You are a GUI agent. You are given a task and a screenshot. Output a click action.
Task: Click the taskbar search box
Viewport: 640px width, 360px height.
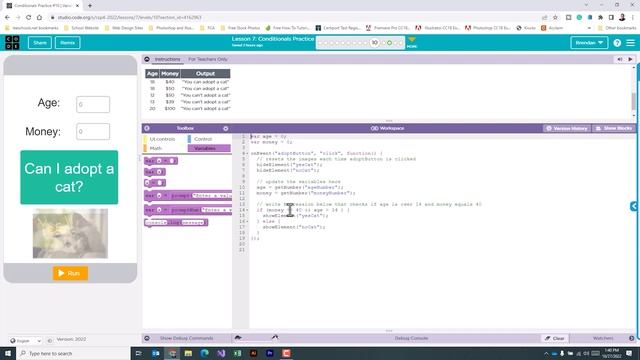coord(73,353)
